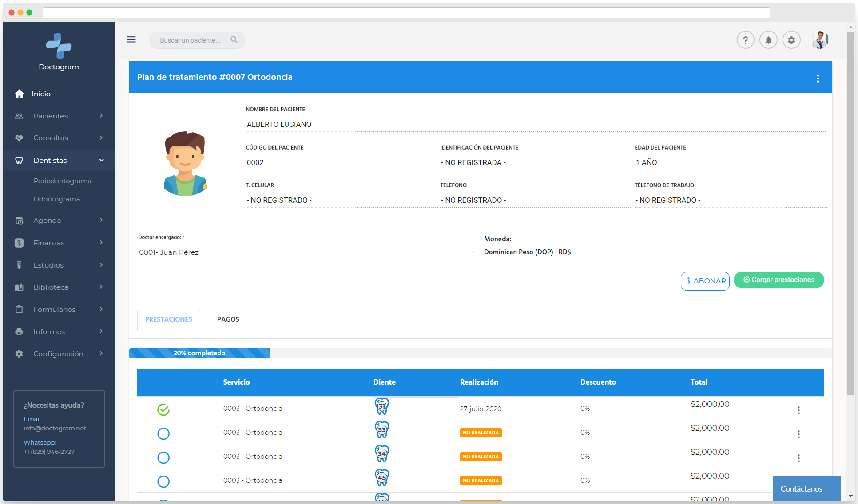Click Cargar prestaciones button
Image resolution: width=858 pixels, height=504 pixels.
tap(779, 280)
